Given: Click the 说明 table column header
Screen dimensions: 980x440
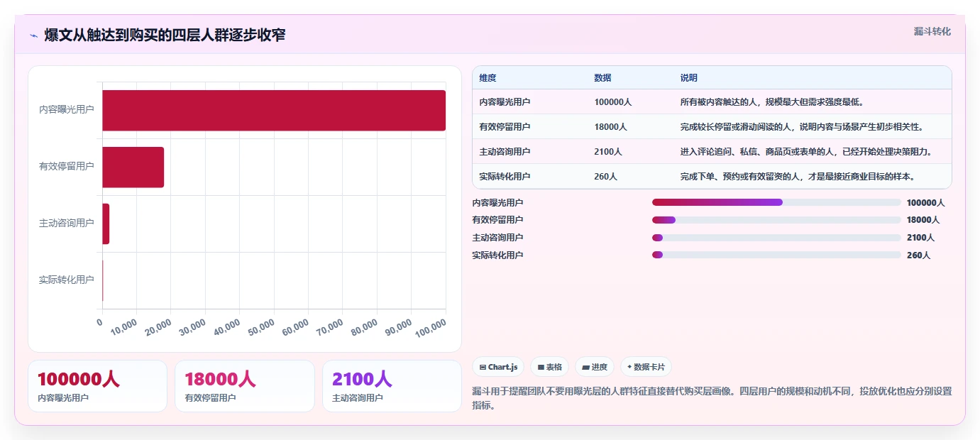Looking at the screenshot, I should click(x=688, y=78).
